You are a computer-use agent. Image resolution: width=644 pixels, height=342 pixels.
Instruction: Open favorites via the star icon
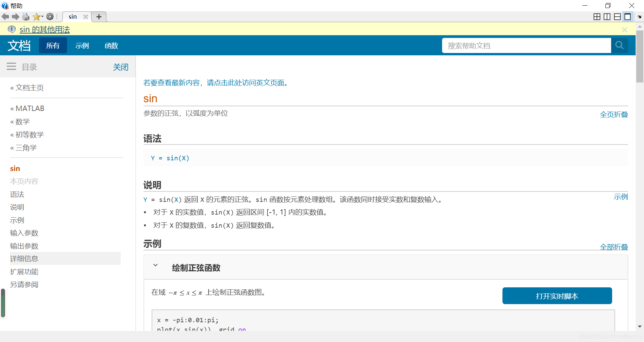pos(37,16)
